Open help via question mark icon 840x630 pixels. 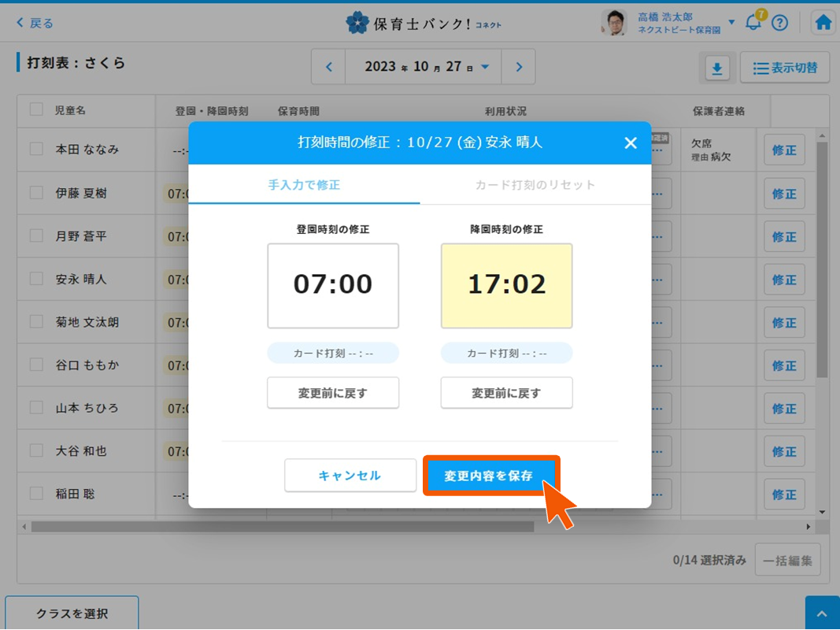[x=779, y=23]
